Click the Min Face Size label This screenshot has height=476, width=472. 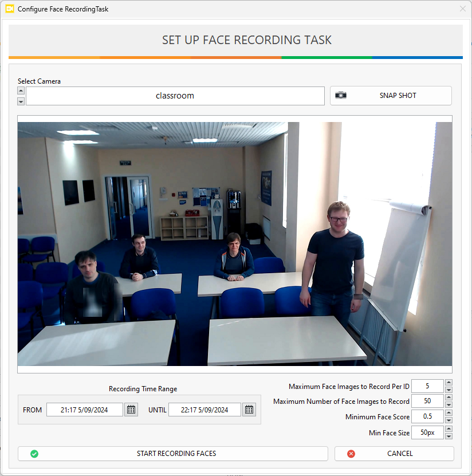tap(389, 433)
